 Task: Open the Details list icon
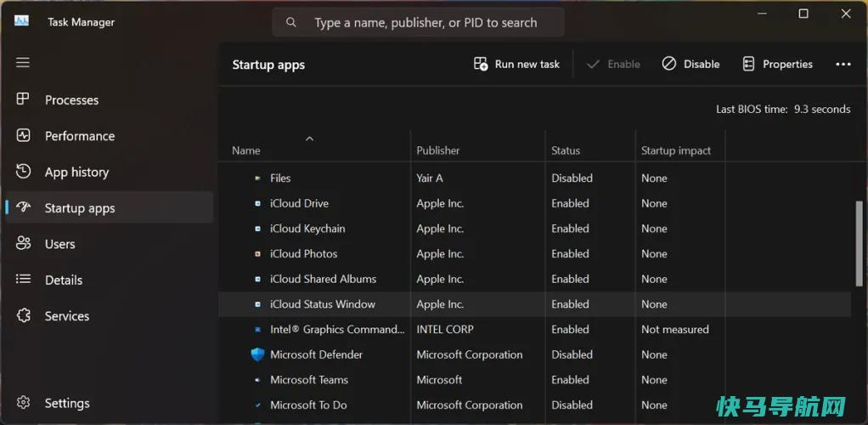[23, 280]
